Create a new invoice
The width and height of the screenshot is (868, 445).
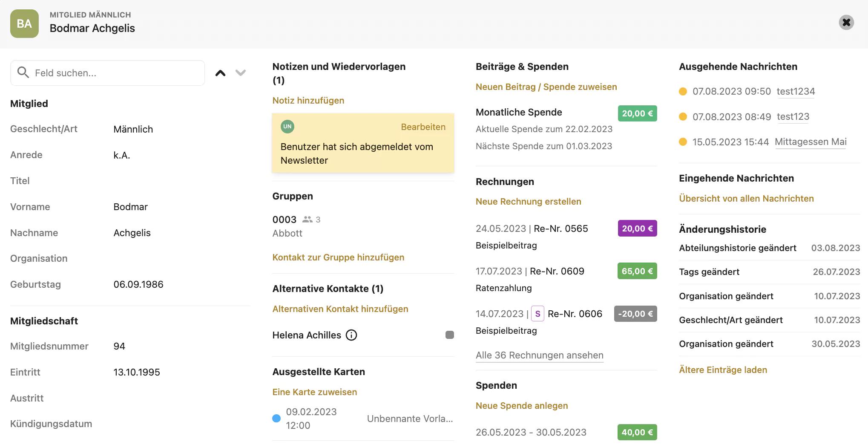528,202
